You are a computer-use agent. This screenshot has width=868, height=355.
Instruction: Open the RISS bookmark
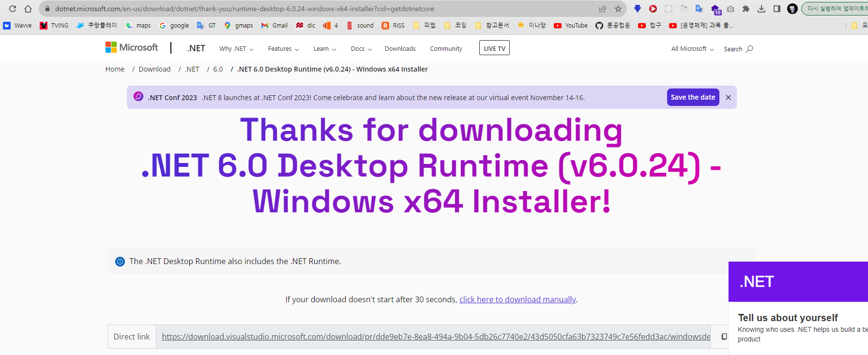coord(393,26)
